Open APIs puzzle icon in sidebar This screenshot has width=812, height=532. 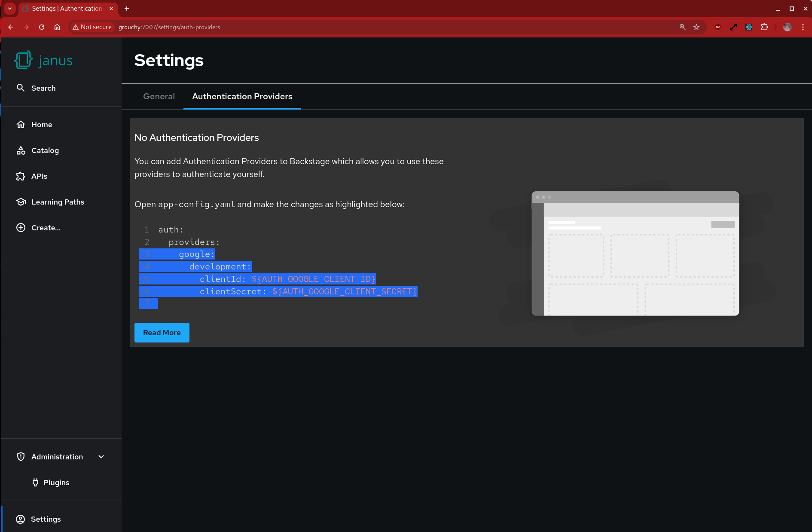pos(21,176)
